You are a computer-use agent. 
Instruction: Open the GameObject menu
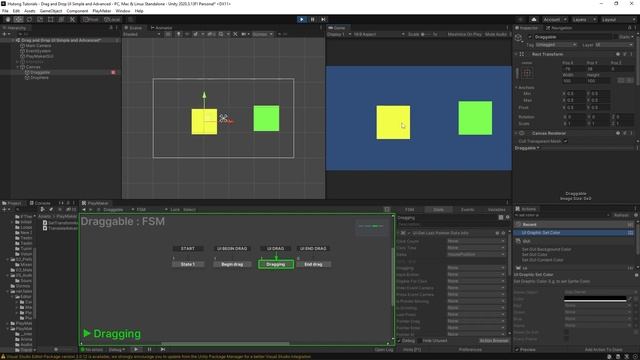click(51, 11)
